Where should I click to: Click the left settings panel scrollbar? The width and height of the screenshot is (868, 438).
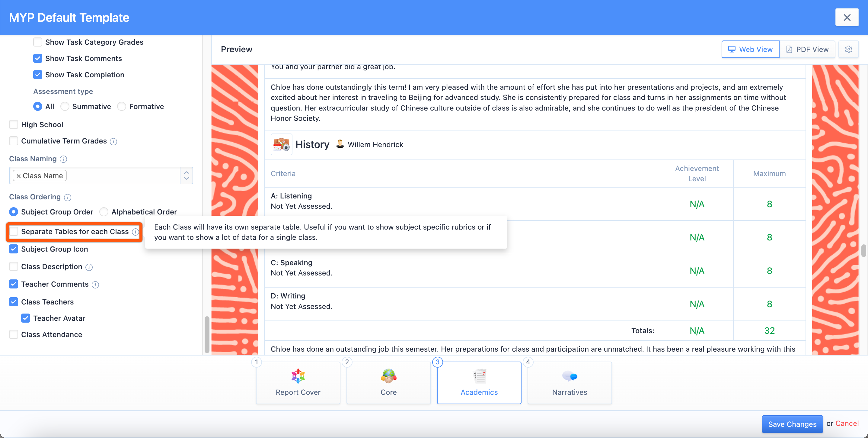point(207,334)
